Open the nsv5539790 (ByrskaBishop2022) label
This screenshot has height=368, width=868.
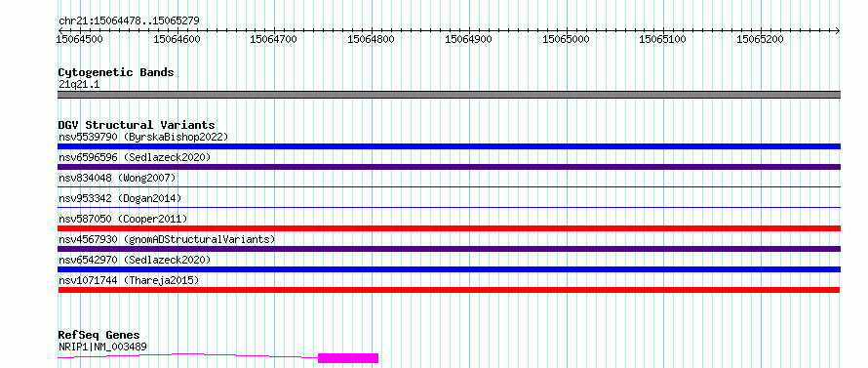click(143, 137)
